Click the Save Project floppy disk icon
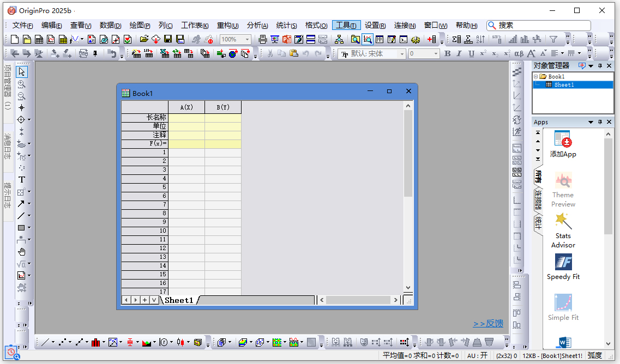Screen dimensions: 620x364 168,39
